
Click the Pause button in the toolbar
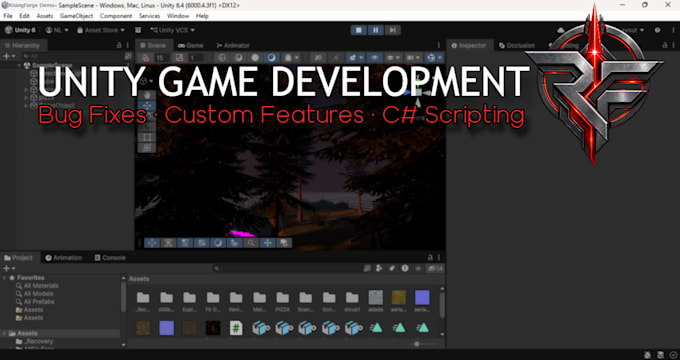[x=376, y=30]
